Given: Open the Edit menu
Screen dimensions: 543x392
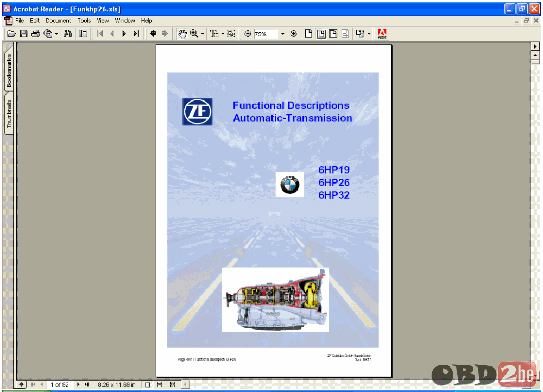Looking at the screenshot, I should coord(35,21).
